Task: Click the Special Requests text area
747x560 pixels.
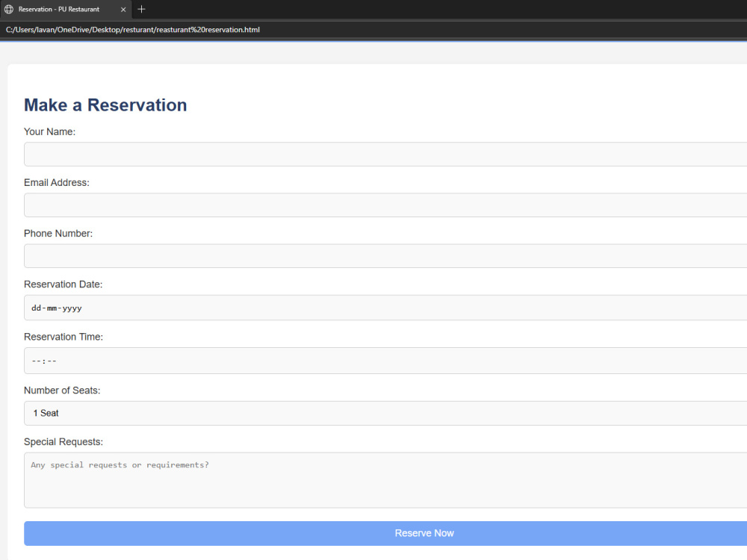Action: (385, 480)
